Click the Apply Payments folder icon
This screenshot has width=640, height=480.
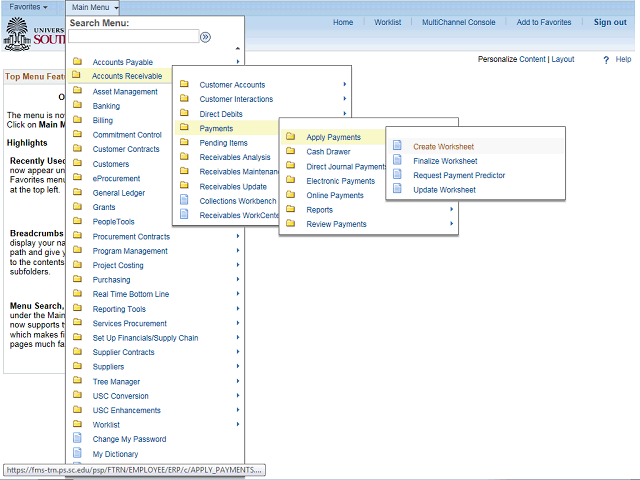coord(291,137)
